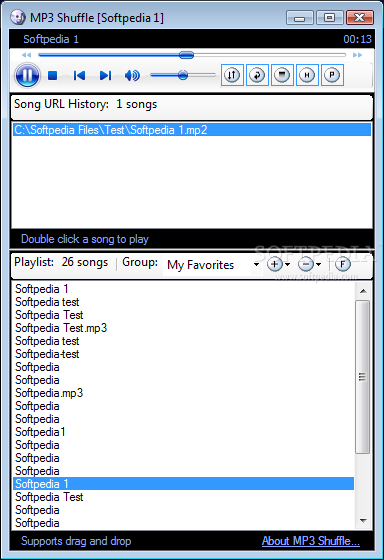Viewport: 384px width, 560px height.
Task: Toggle the P playlist button
Action: pyautogui.click(x=332, y=75)
